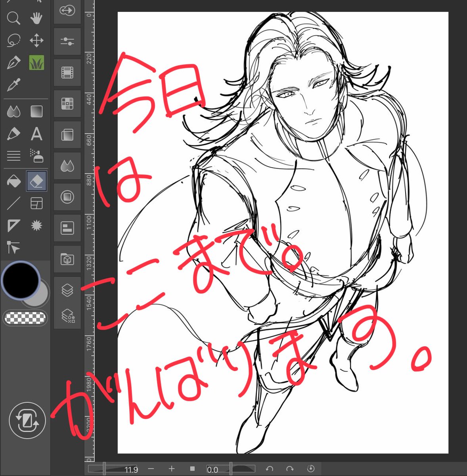Image resolution: width=467 pixels, height=476 pixels.
Task: Click the 0.0 rotation angle field
Action: click(x=212, y=470)
